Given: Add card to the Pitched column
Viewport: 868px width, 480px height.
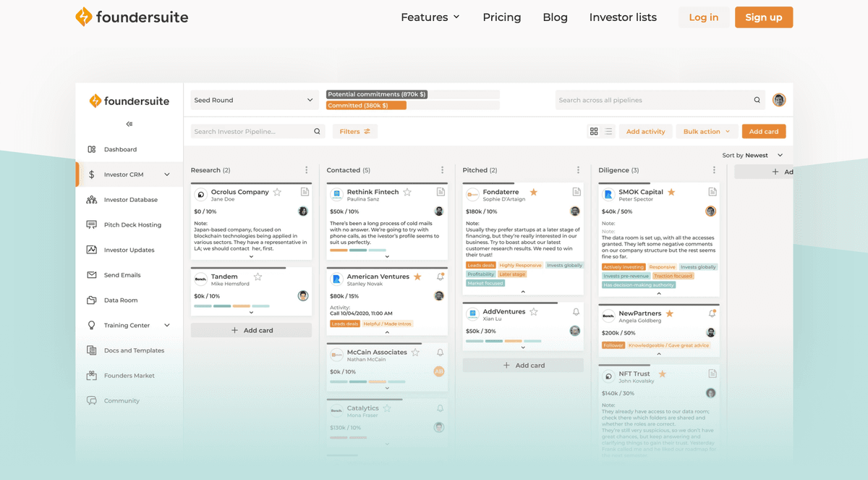Looking at the screenshot, I should [x=523, y=366].
